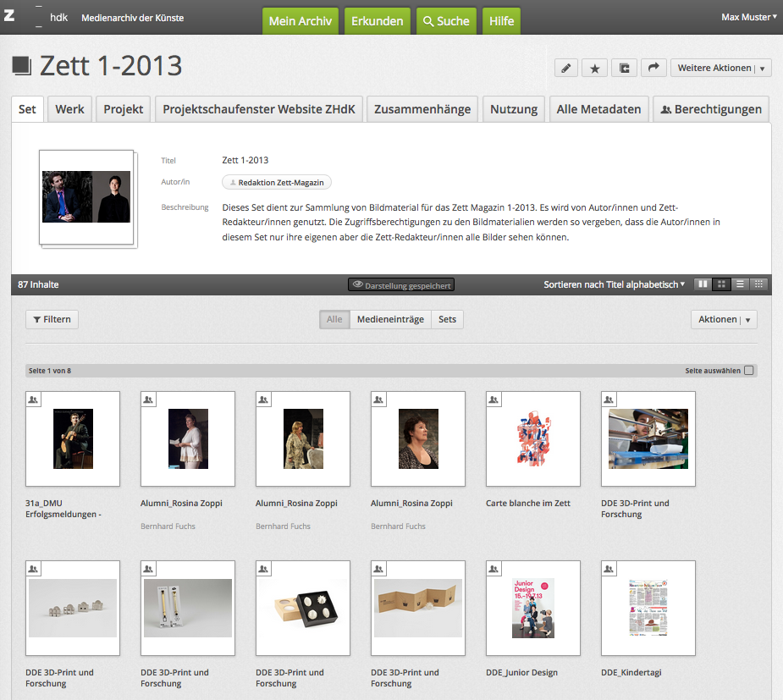Open 'Carte blanche im Zett' thumbnail
This screenshot has height=700, width=783.
pyautogui.click(x=533, y=438)
